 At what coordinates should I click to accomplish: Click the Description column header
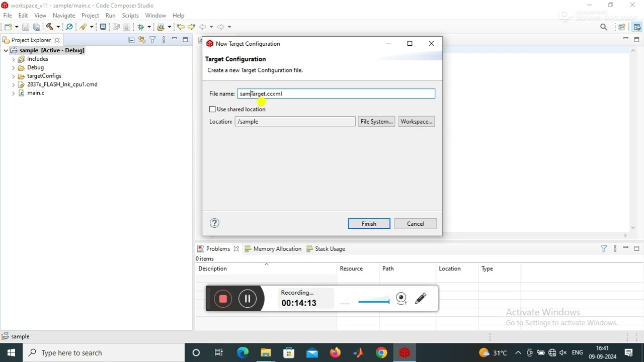(266, 269)
